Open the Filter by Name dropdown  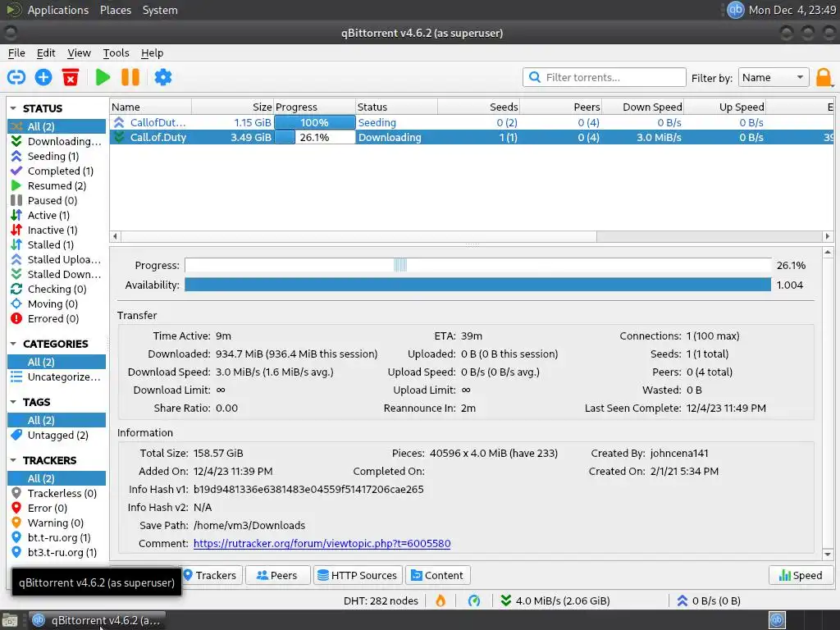point(773,77)
